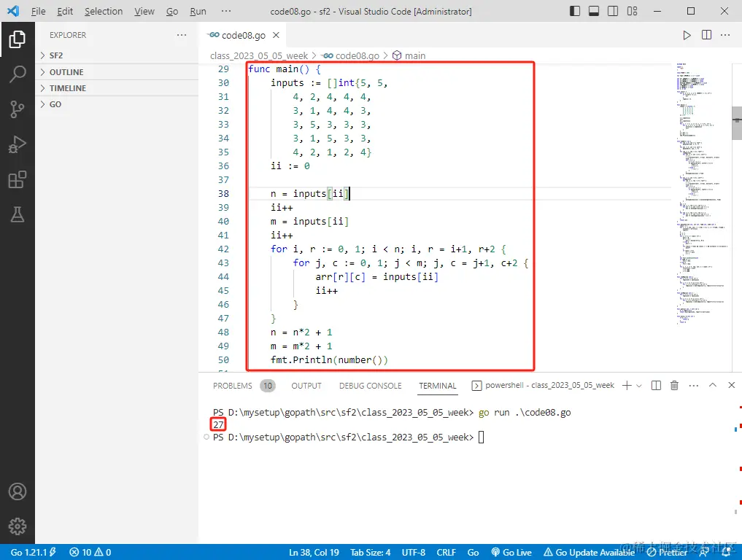
Task: Click the Prettier status item
Action: coord(668,553)
